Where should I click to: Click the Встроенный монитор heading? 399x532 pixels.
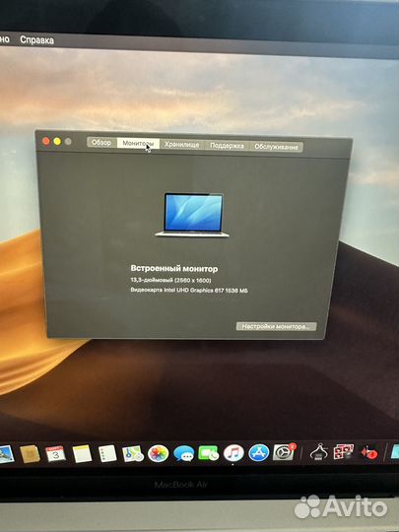pyautogui.click(x=174, y=268)
